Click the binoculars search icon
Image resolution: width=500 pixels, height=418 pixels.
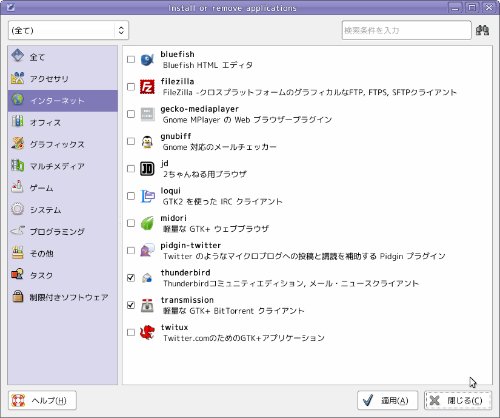pyautogui.click(x=482, y=30)
